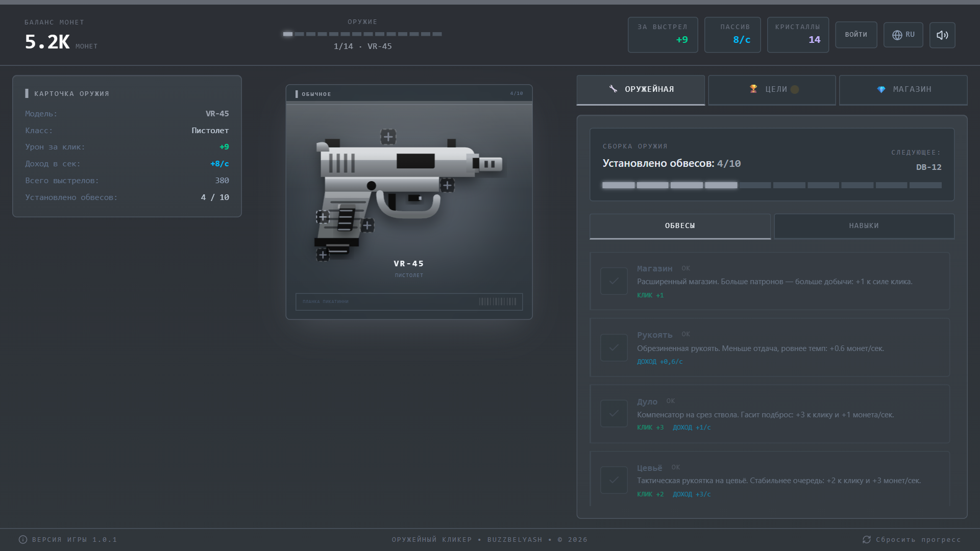Click the wrench icon on ОРУЖЕЙНАЯ tab
Screen dimensions: 980x551
click(613, 89)
